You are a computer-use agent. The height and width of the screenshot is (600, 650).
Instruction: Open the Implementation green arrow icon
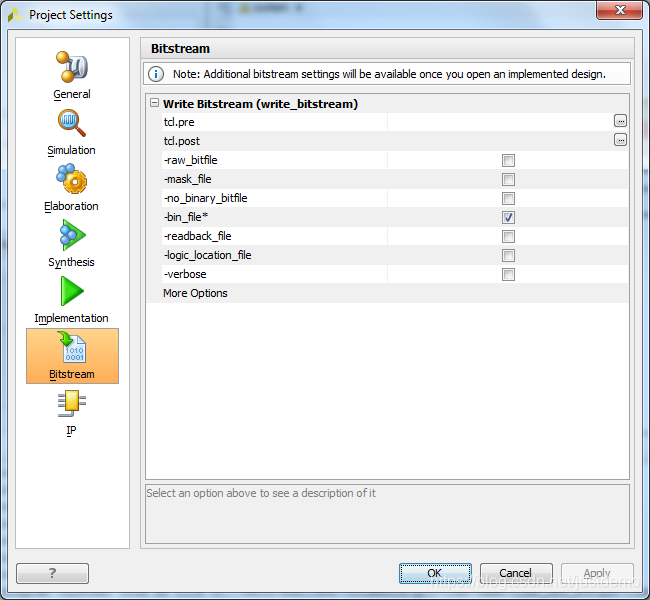point(73,291)
